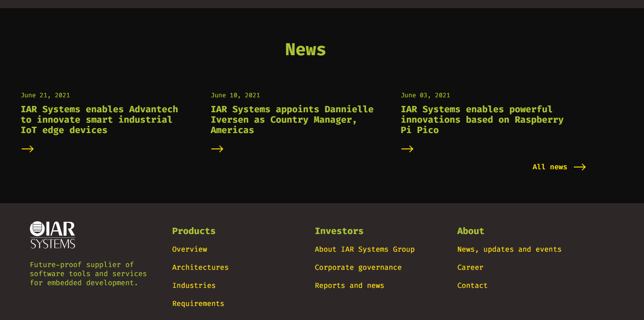Open the Advantech smart industrial IoT headline
The width and height of the screenshot is (644, 320).
coord(100,119)
